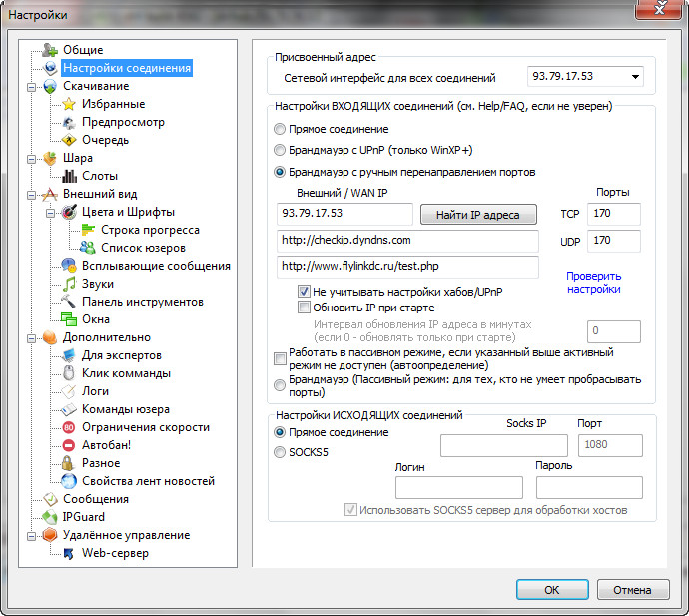Click the mouse icon beside Клик комманды
This screenshot has height=616, width=689.
[69, 373]
